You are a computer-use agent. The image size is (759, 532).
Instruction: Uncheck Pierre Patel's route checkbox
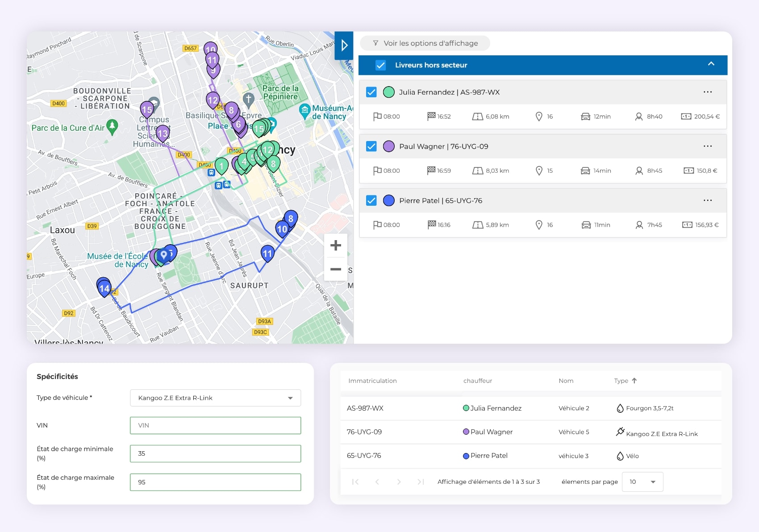pyautogui.click(x=371, y=200)
